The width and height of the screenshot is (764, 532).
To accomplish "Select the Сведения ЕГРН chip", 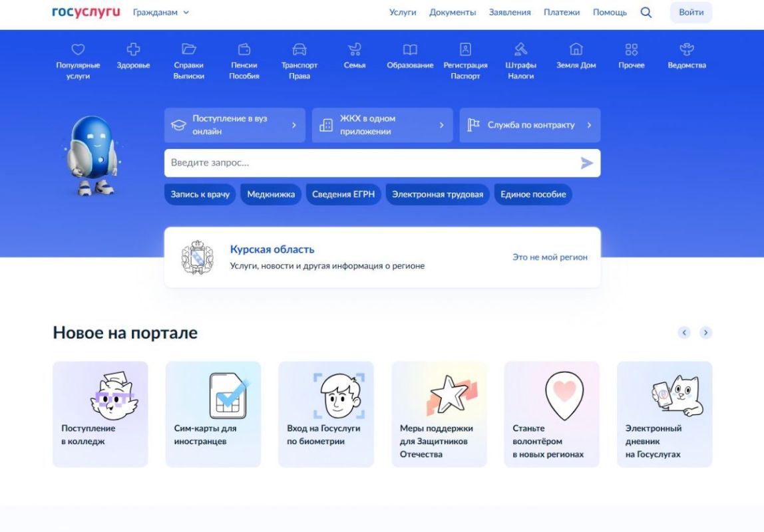I will 343,194.
